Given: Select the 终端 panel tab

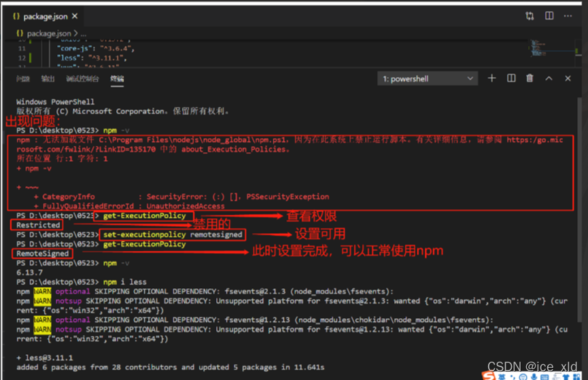Looking at the screenshot, I should click(x=117, y=79).
